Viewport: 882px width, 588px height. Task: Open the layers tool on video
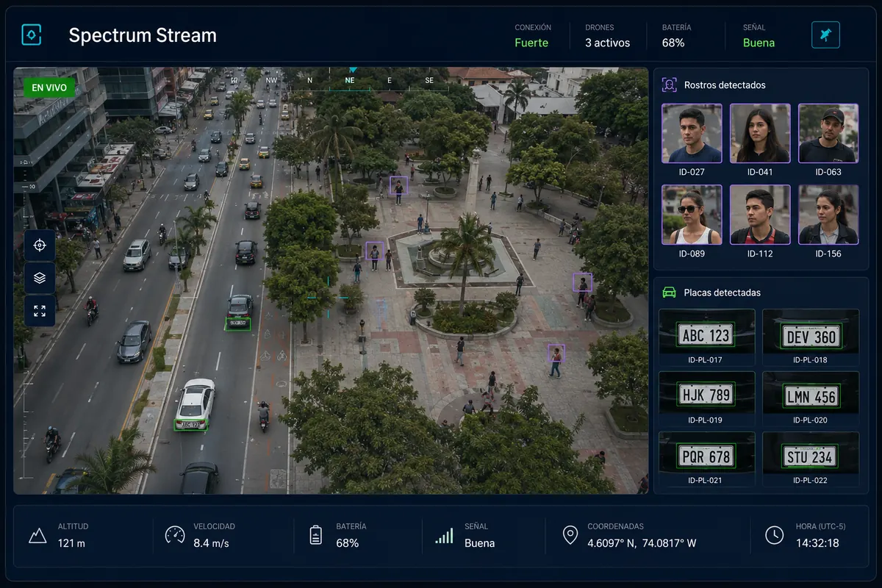[x=40, y=278]
